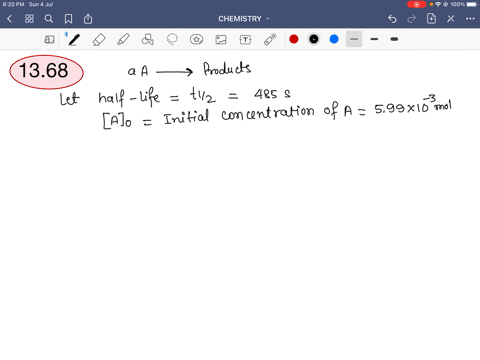Select the Lasso selection tool

click(x=172, y=39)
